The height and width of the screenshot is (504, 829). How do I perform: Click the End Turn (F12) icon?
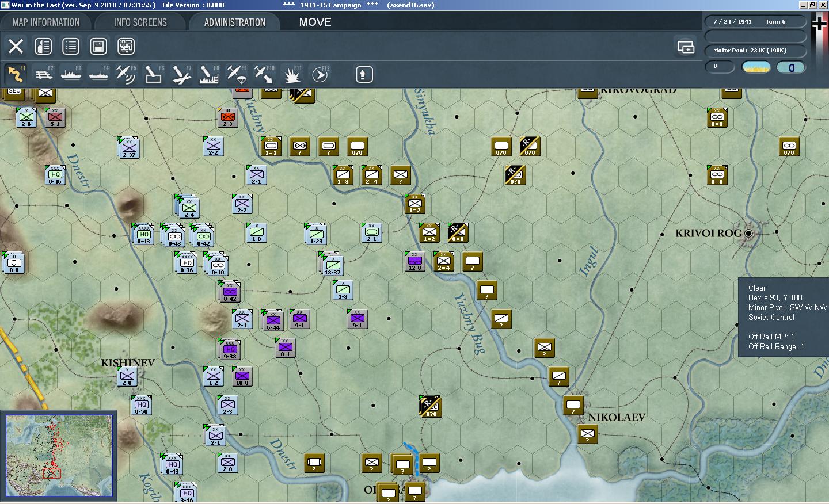[320, 75]
